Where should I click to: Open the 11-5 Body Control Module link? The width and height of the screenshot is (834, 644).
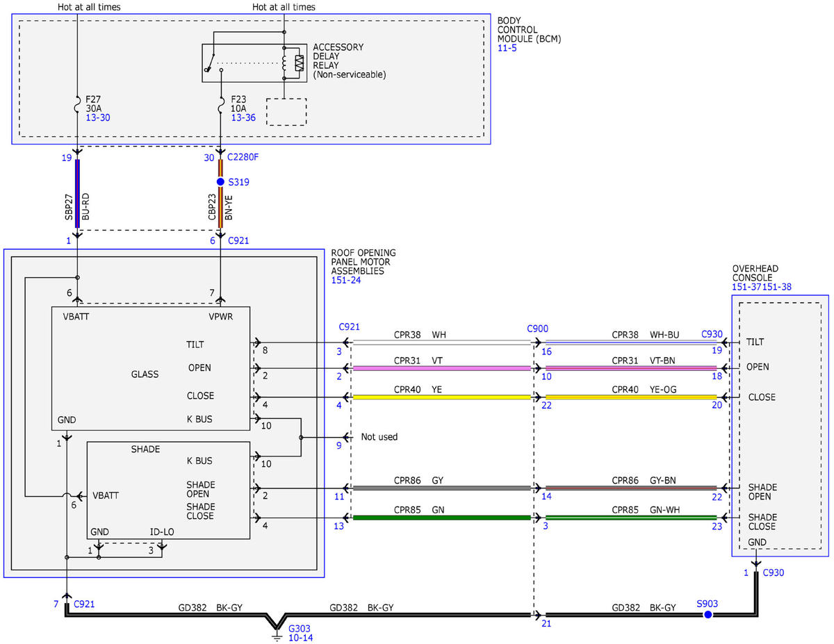[x=507, y=49]
